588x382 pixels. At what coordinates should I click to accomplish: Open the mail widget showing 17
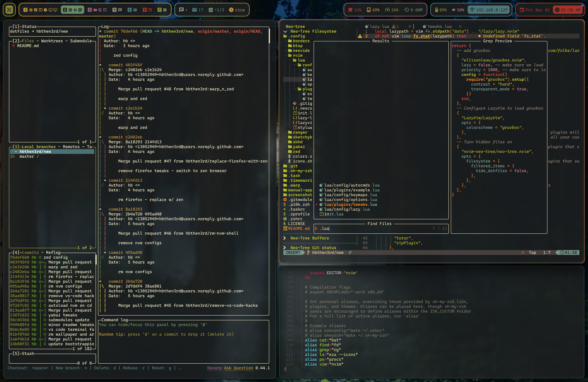[198, 10]
